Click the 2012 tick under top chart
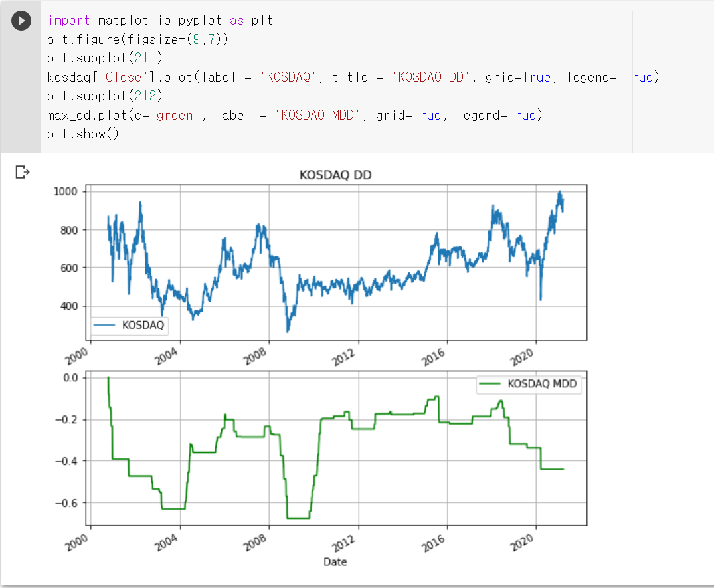The width and height of the screenshot is (714, 588). [x=343, y=357]
